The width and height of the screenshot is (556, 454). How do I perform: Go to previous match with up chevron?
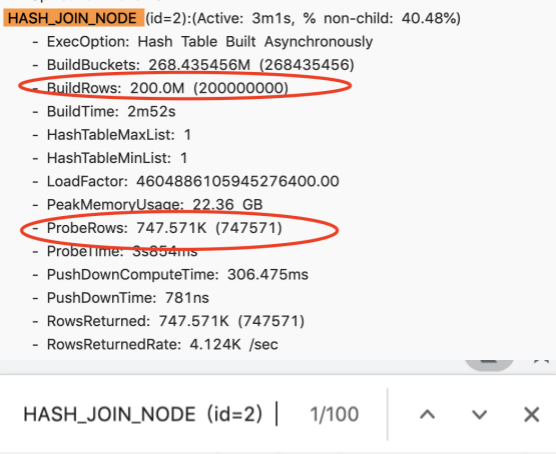427,414
